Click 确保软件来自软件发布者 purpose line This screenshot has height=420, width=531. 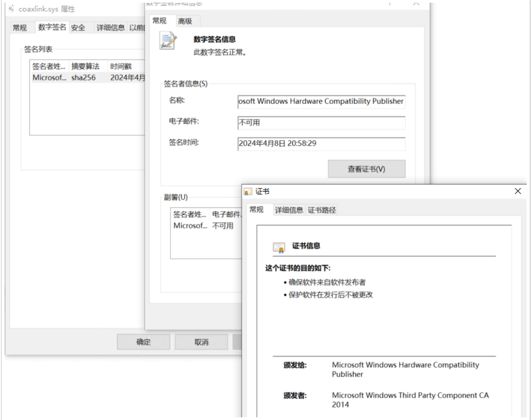point(327,282)
